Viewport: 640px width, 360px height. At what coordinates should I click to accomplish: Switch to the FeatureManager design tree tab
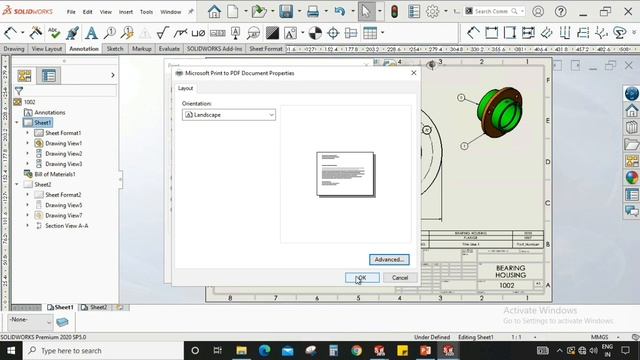[x=24, y=76]
